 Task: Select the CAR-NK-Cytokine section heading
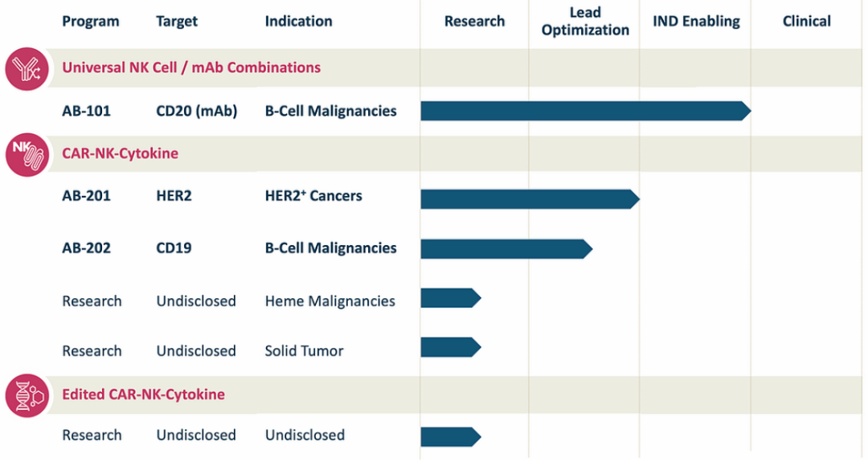[x=120, y=153]
